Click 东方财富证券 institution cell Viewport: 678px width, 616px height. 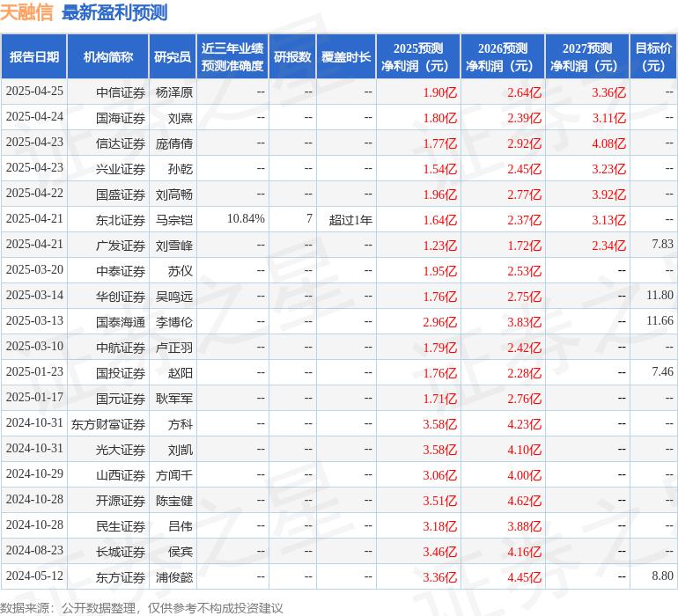pyautogui.click(x=108, y=424)
